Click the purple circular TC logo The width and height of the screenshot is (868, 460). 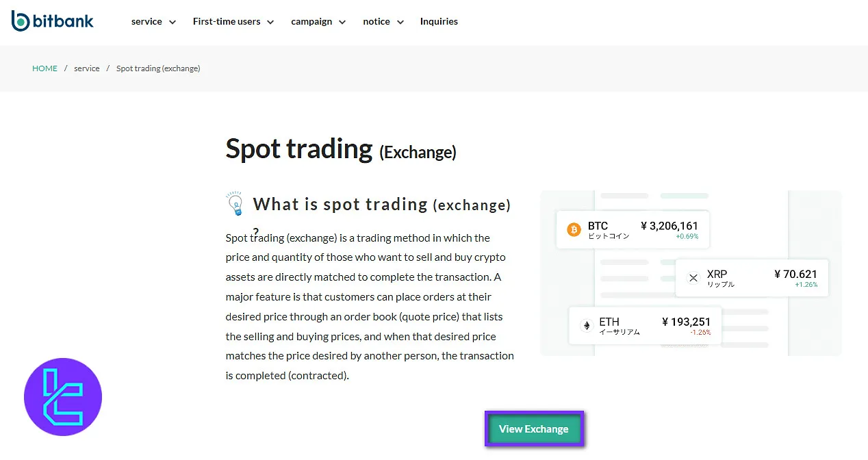tap(63, 397)
